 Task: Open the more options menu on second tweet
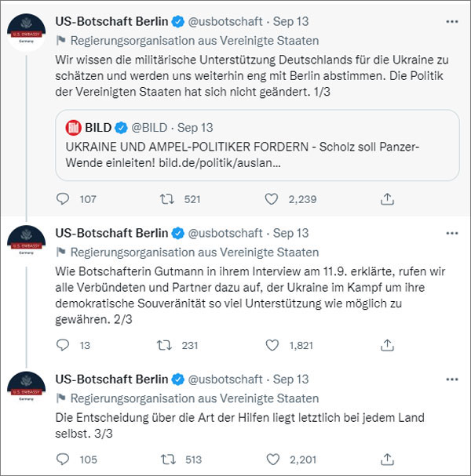tap(451, 233)
